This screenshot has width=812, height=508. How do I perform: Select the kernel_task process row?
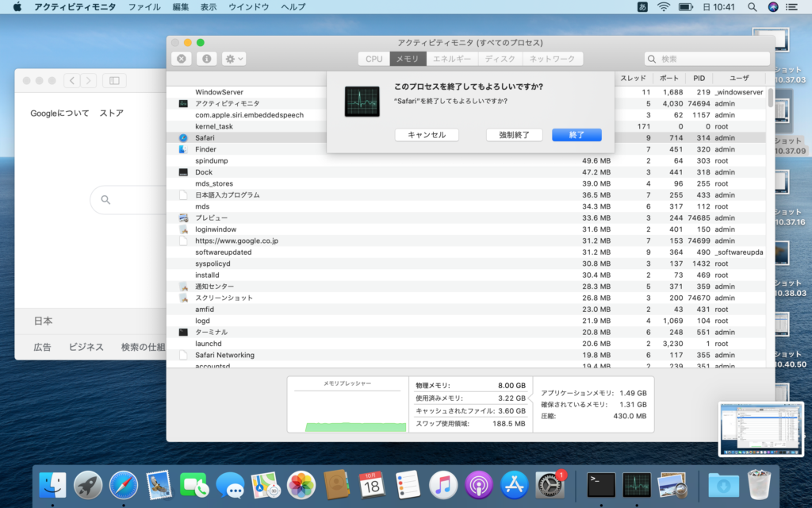[466, 126]
